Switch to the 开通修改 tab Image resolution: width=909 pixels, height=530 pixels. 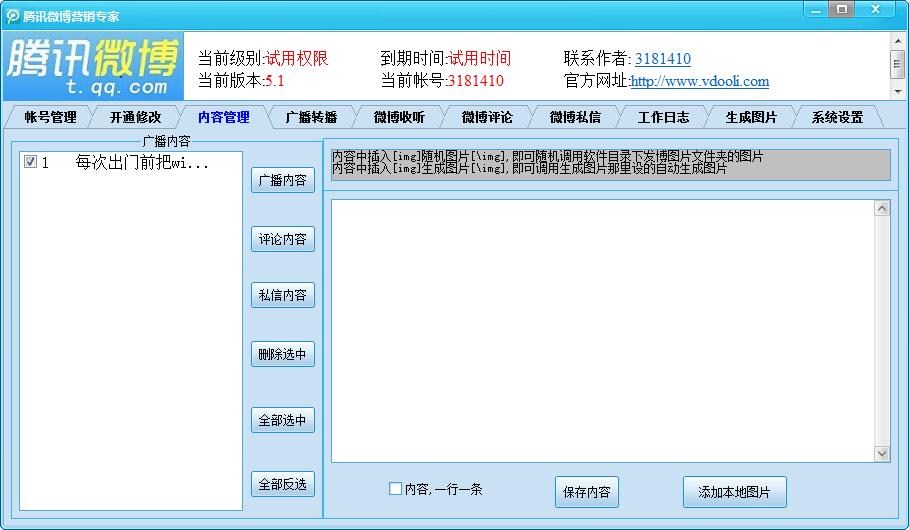[136, 117]
